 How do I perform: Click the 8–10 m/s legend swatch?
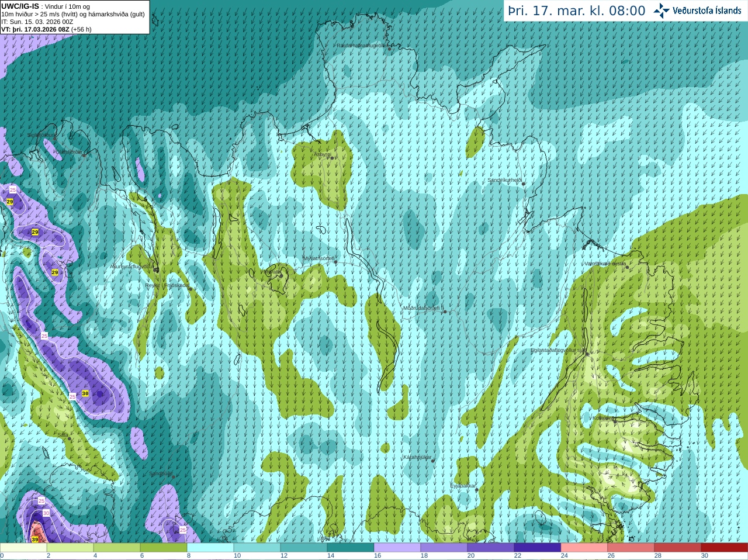[210, 548]
